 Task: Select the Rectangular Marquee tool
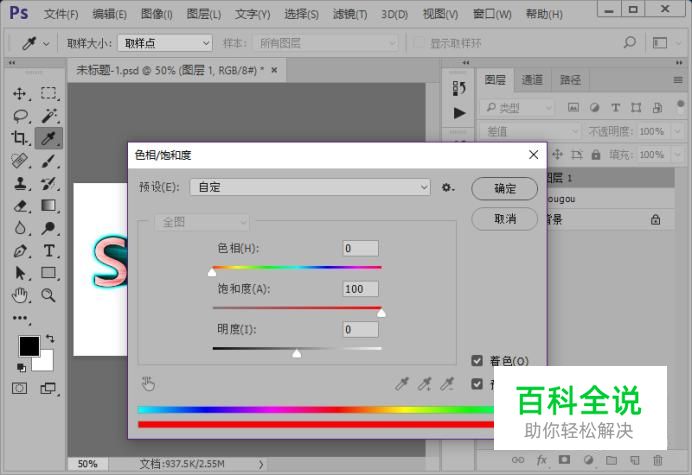pos(48,93)
